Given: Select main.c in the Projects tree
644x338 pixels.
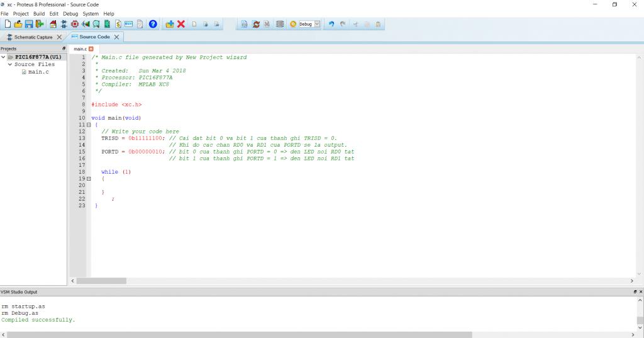Looking at the screenshot, I should click(x=38, y=72).
